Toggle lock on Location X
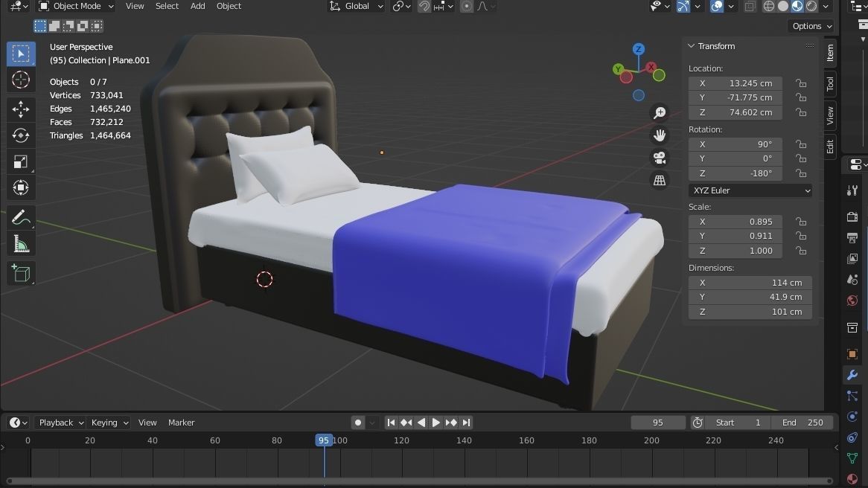The width and height of the screenshot is (868, 488). click(x=801, y=83)
